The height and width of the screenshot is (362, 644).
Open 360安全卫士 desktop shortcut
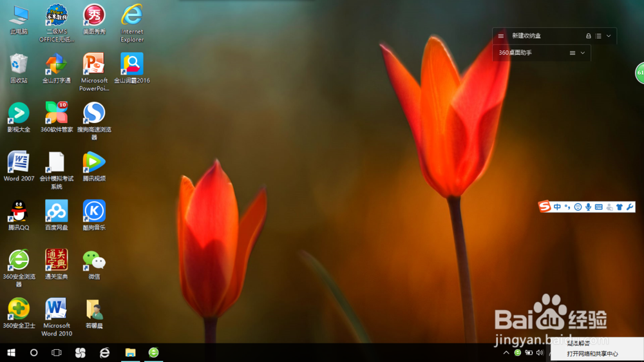tap(19, 313)
